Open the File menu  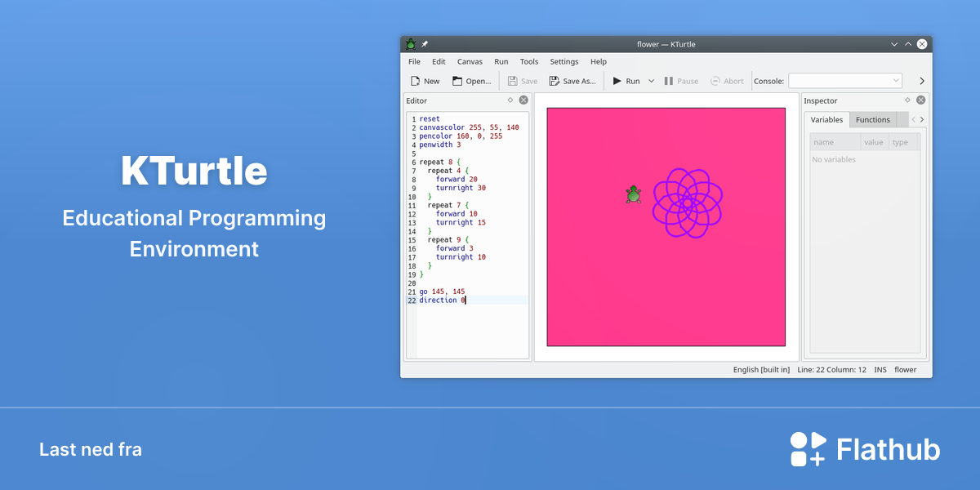[414, 61]
